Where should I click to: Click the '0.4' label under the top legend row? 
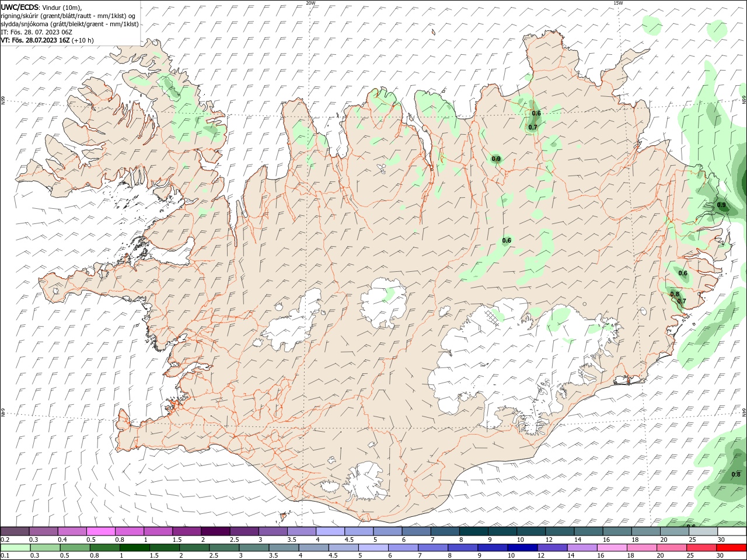62,540
